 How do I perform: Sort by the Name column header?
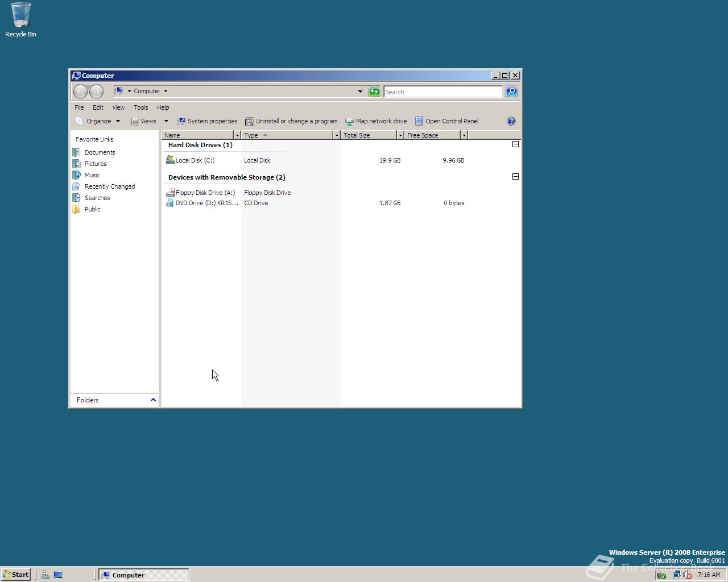pos(198,135)
